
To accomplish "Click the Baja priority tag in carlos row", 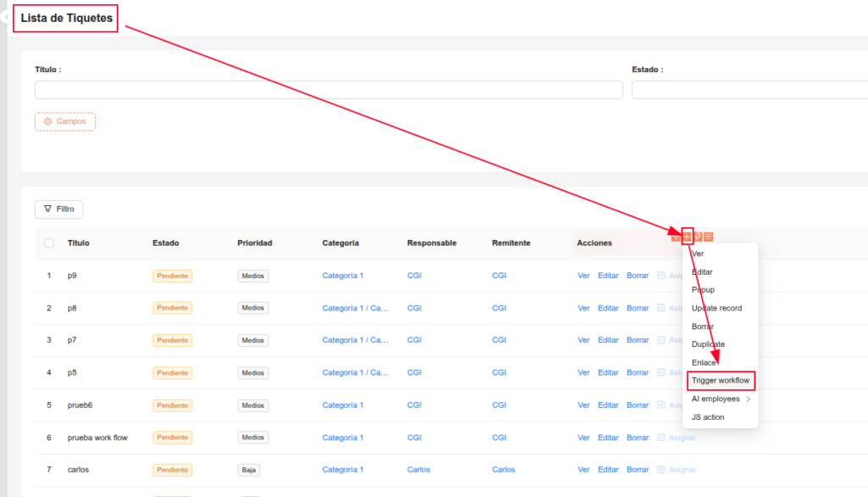I will point(248,470).
